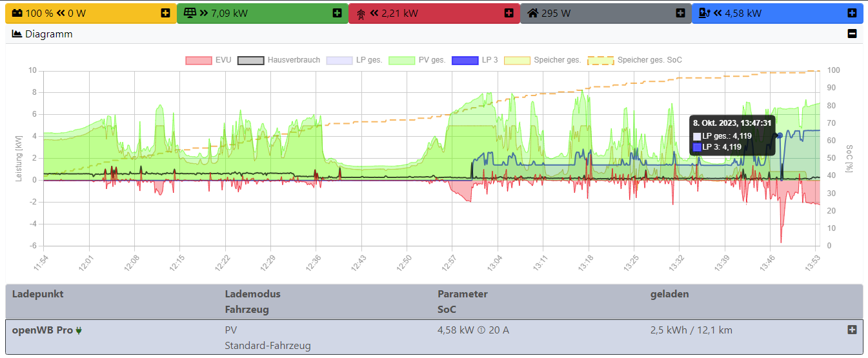The width and height of the screenshot is (868, 358).
Task: Toggle the EVU series in chart legend
Action: point(208,60)
